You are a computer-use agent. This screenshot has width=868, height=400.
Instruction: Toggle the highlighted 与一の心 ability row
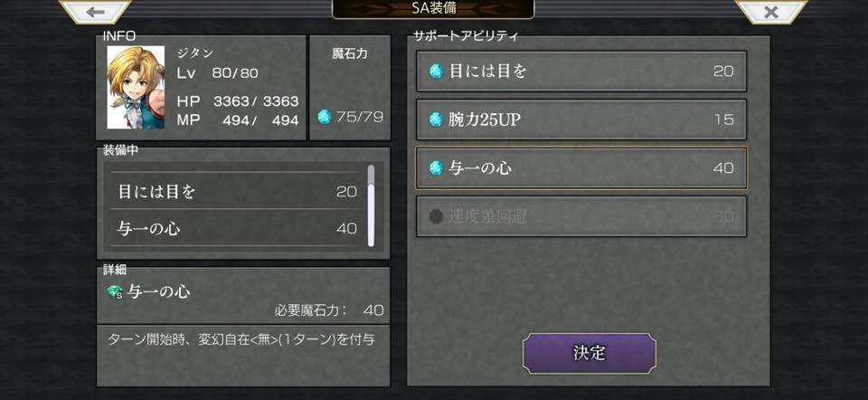581,167
